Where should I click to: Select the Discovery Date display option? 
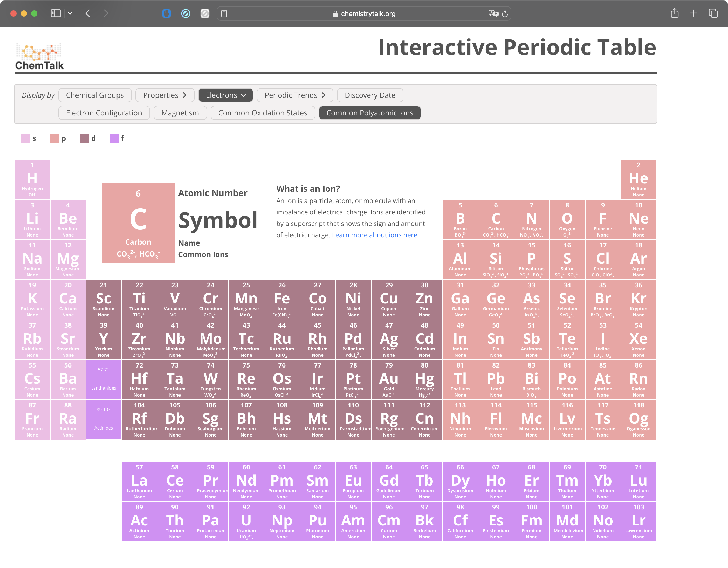[370, 95]
